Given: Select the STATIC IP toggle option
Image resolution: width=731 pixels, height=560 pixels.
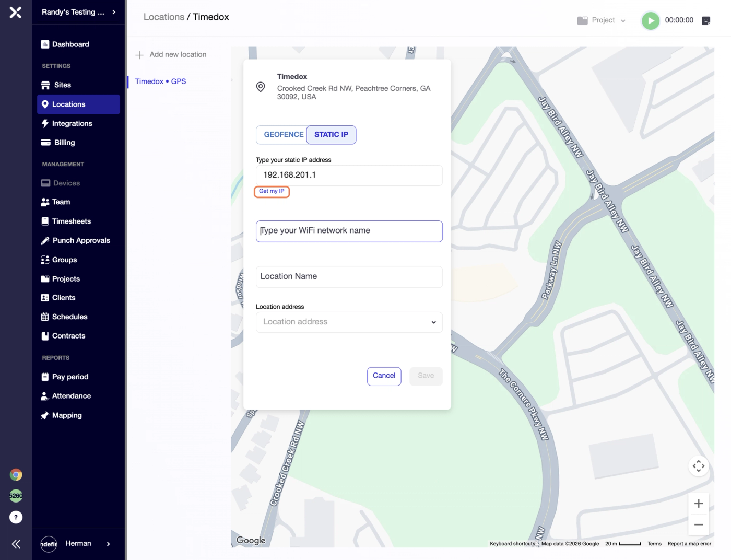Looking at the screenshot, I should coord(331,135).
